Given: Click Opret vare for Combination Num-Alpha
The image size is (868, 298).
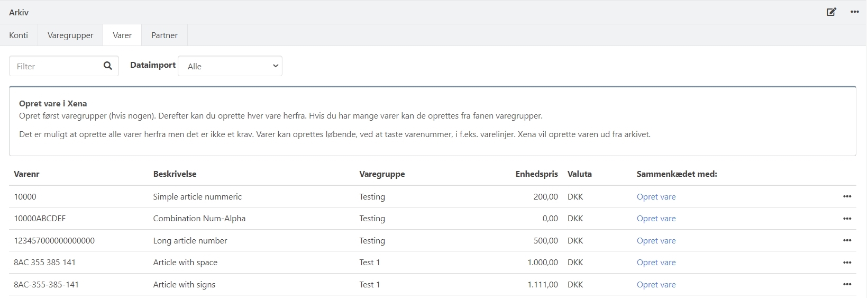Looking at the screenshot, I should 656,219.
